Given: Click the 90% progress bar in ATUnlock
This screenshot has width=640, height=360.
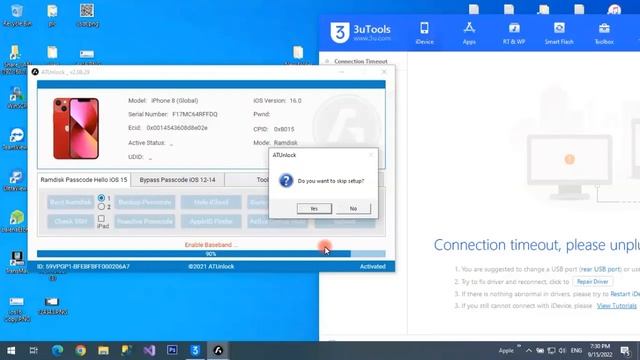Looking at the screenshot, I should click(x=211, y=254).
